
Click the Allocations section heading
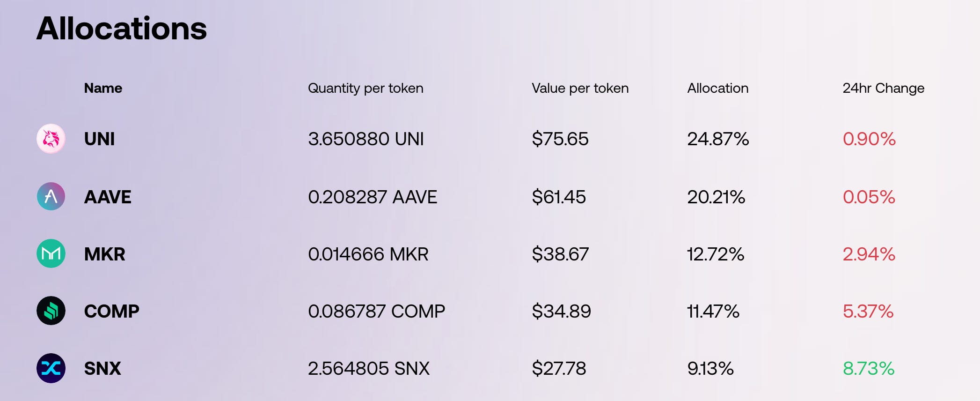[122, 29]
